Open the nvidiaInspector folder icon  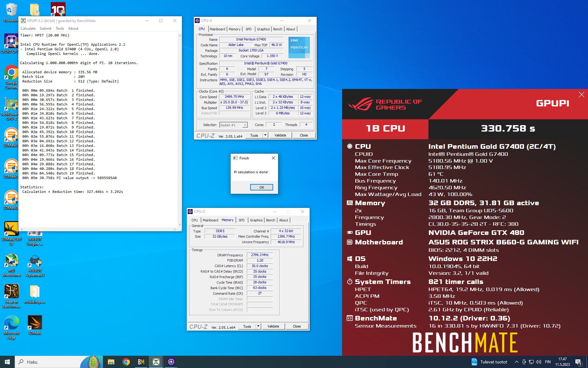[35, 294]
